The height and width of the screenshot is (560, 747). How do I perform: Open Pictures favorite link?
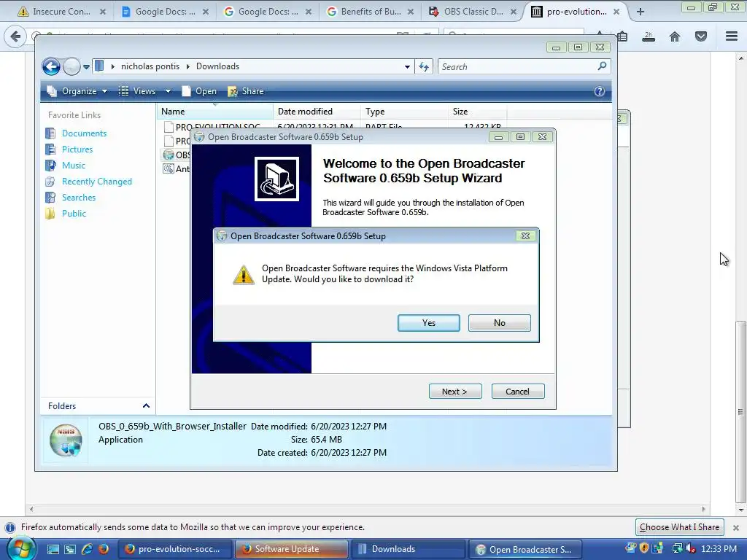[77, 149]
